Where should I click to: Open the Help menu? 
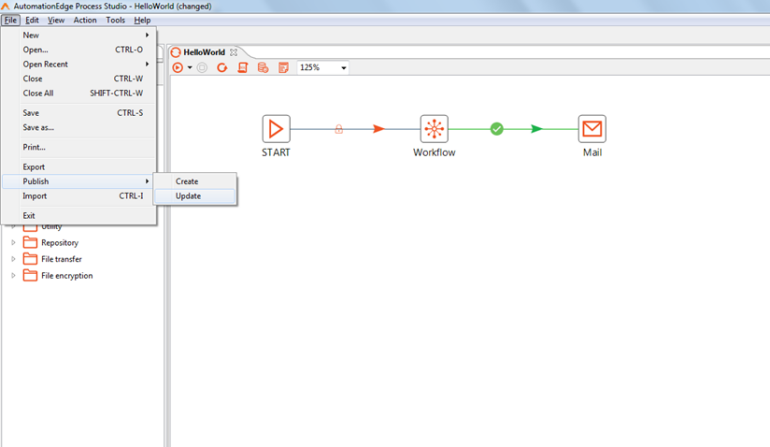pos(142,20)
